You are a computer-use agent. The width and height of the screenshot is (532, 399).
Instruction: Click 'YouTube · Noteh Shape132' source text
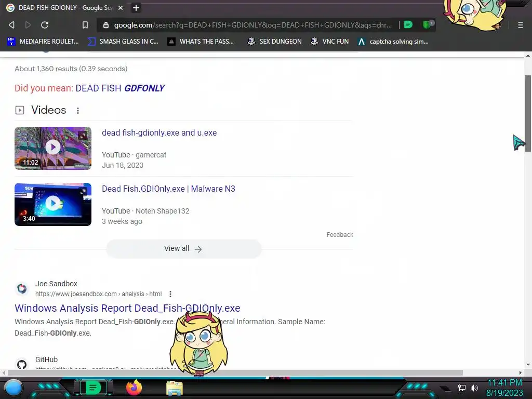point(145,211)
